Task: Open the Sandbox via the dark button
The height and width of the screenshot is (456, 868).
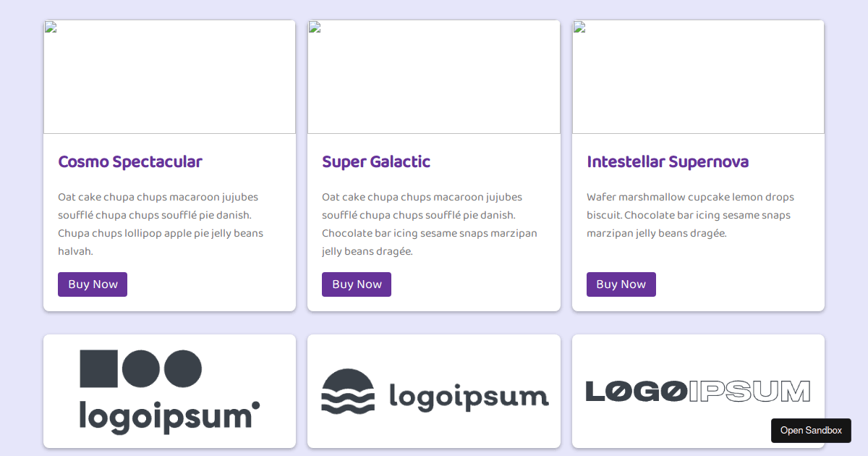Action: tap(811, 430)
